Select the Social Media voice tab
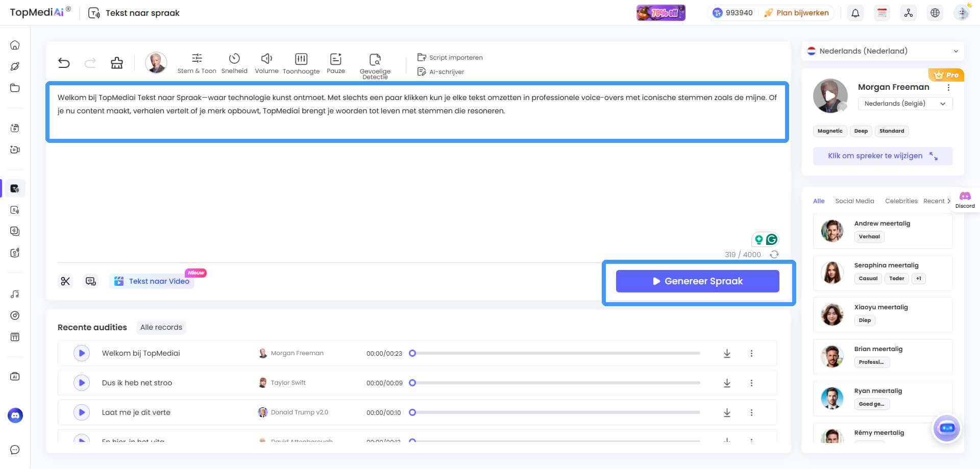Image resolution: width=980 pixels, height=469 pixels. pyautogui.click(x=854, y=201)
